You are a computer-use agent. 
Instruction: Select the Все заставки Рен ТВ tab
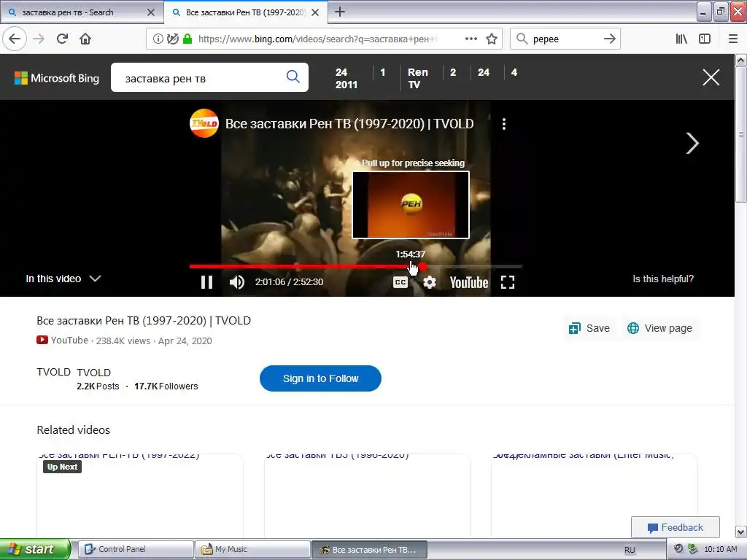pyautogui.click(x=246, y=12)
